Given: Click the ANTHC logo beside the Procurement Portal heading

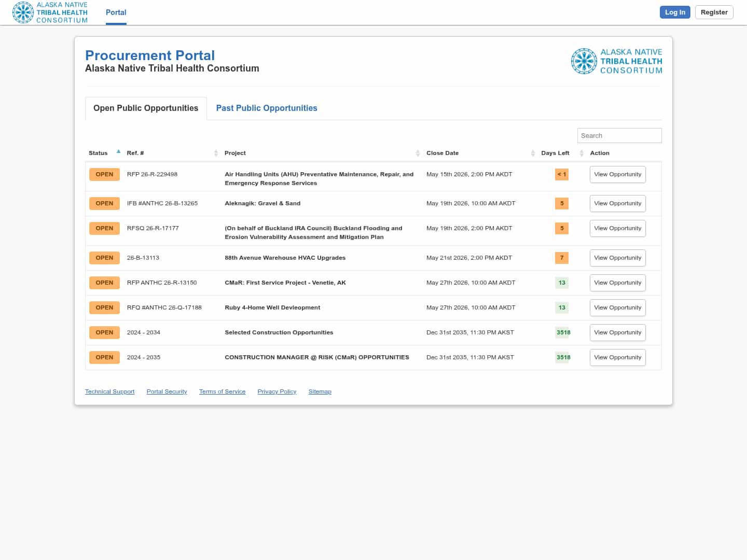Looking at the screenshot, I should (616, 61).
